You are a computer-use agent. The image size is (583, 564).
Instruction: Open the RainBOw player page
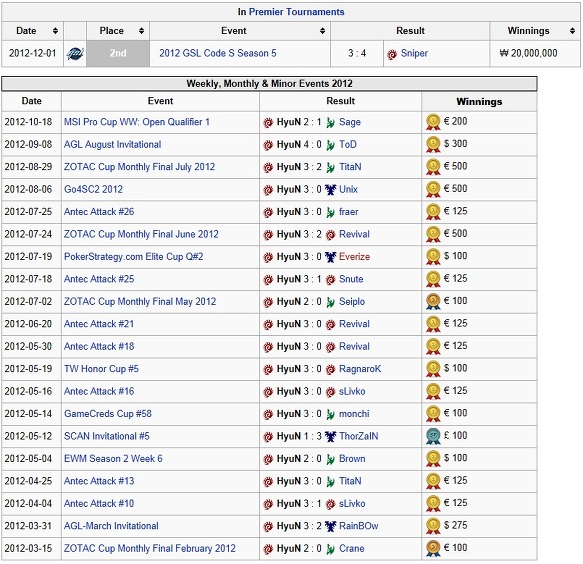(x=358, y=526)
